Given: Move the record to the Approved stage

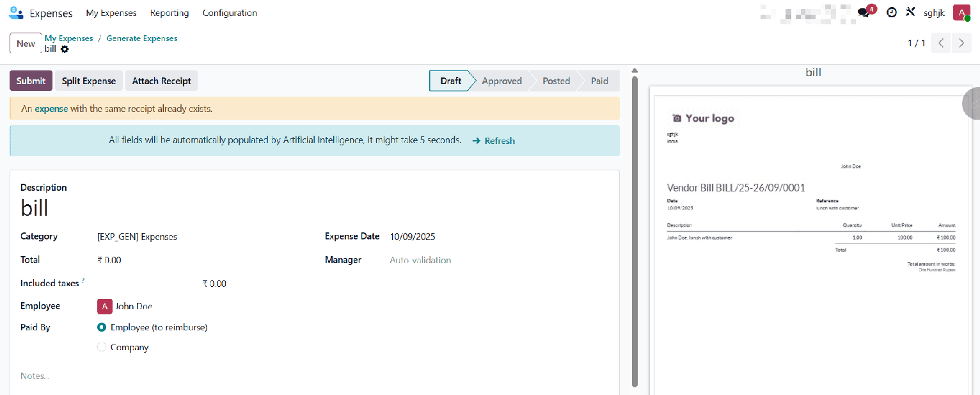Looking at the screenshot, I should point(502,81).
